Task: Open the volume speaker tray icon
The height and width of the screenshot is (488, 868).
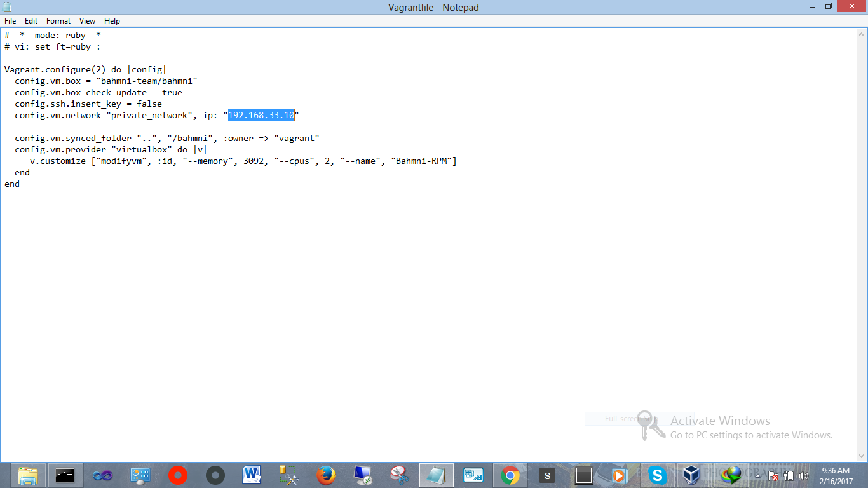Action: click(804, 475)
